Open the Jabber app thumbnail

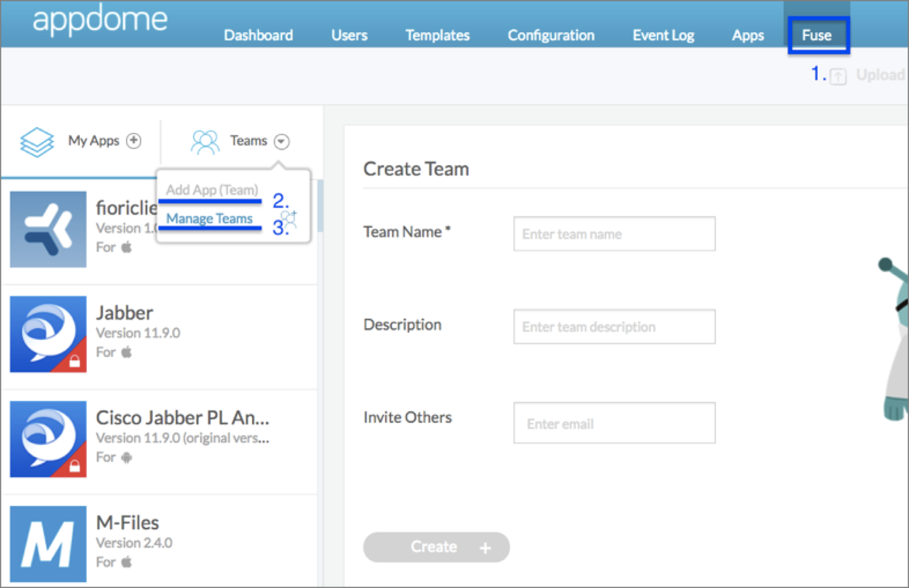point(48,334)
